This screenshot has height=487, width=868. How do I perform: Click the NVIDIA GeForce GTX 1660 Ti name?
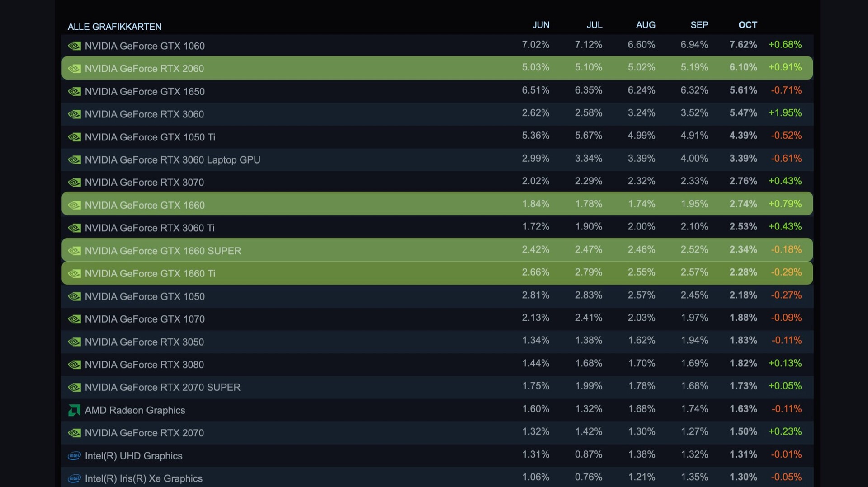point(150,274)
